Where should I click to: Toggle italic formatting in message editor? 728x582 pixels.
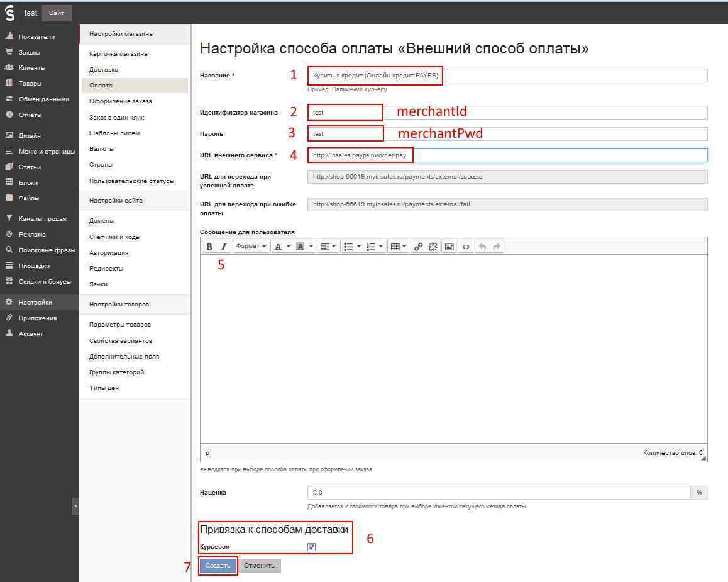(223, 247)
